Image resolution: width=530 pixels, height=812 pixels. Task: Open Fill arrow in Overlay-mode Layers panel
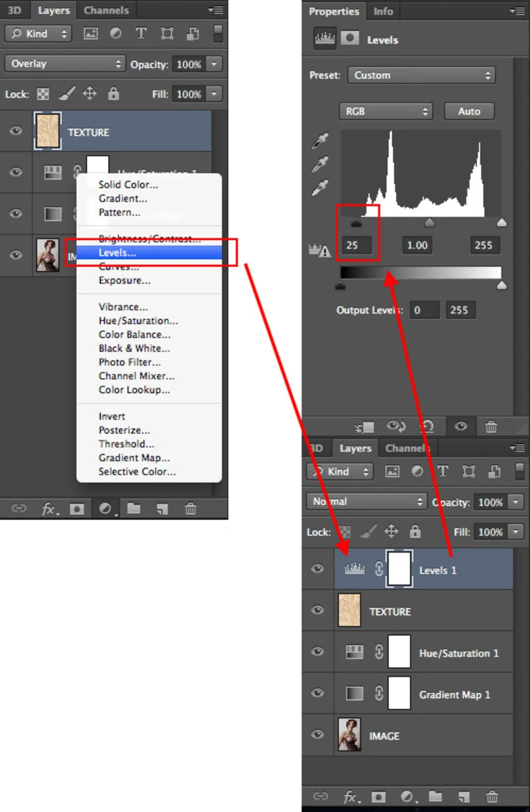pos(215,94)
